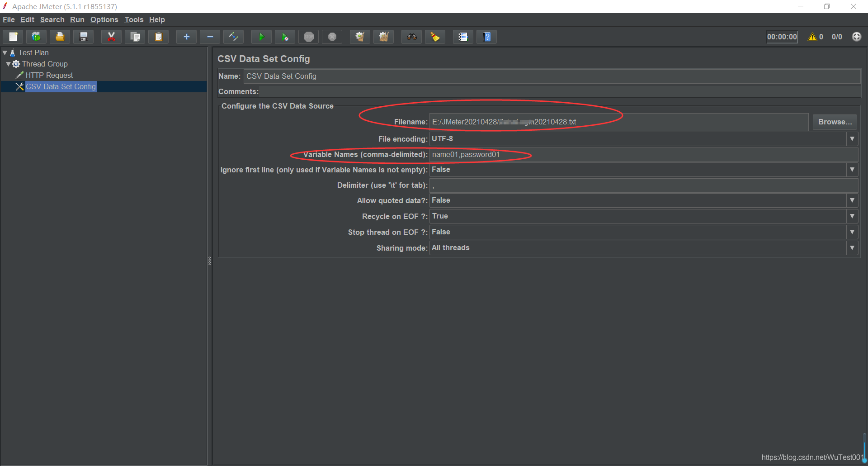868x466 pixels.
Task: Click the Help question mark icon
Action: [486, 37]
